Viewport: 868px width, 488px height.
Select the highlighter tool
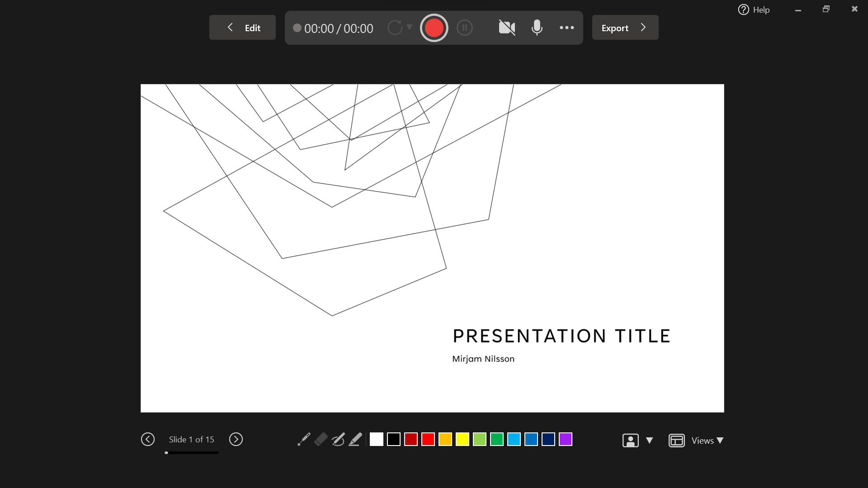click(x=354, y=439)
